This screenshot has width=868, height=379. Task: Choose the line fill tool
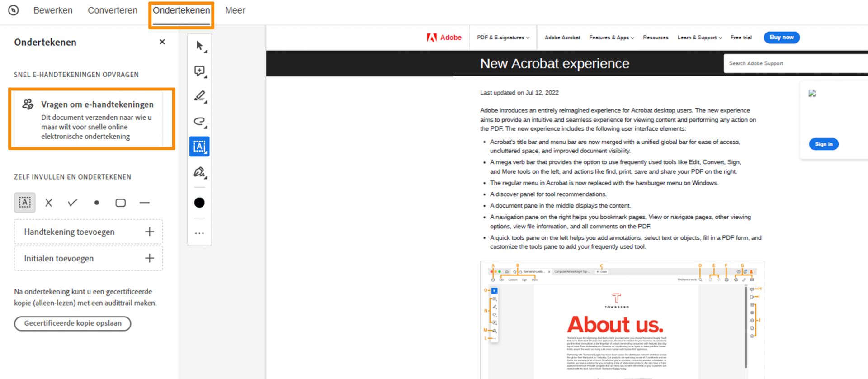pyautogui.click(x=145, y=203)
